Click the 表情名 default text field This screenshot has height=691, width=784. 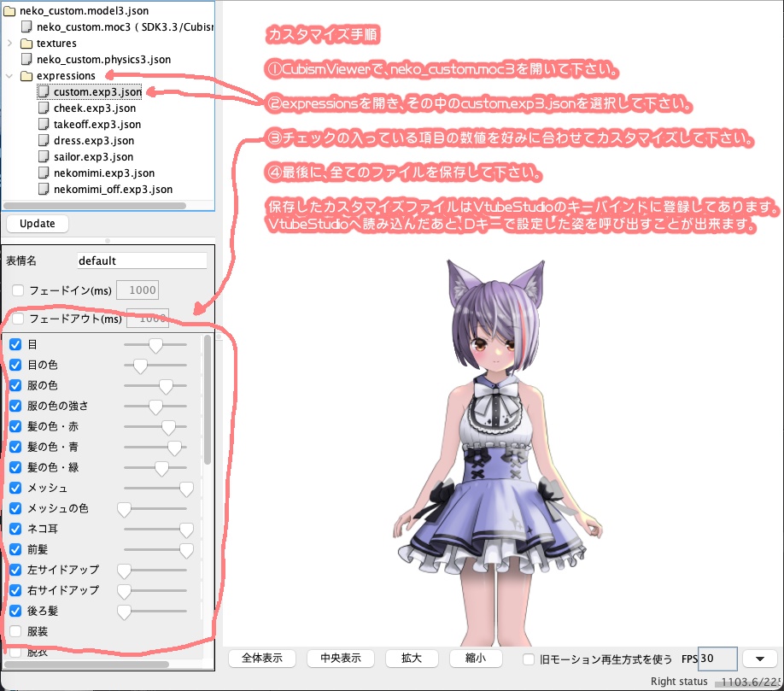tap(142, 261)
